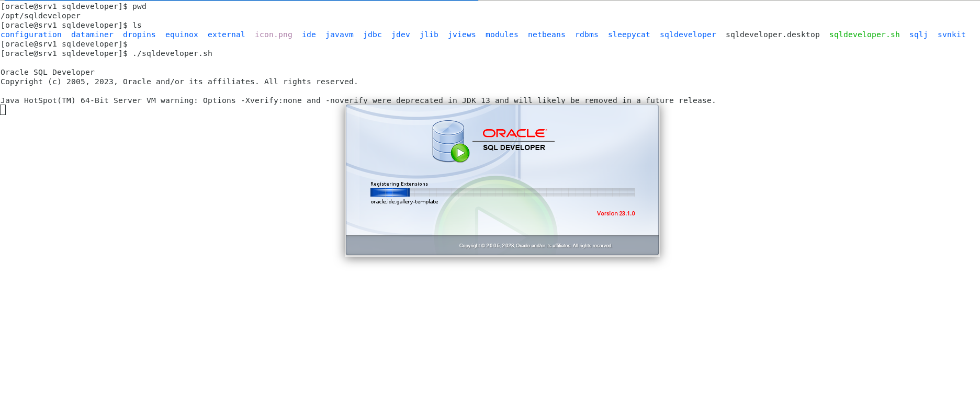
Task: Click the blue 'sqldeveloper' directory name
Action: 688,35
